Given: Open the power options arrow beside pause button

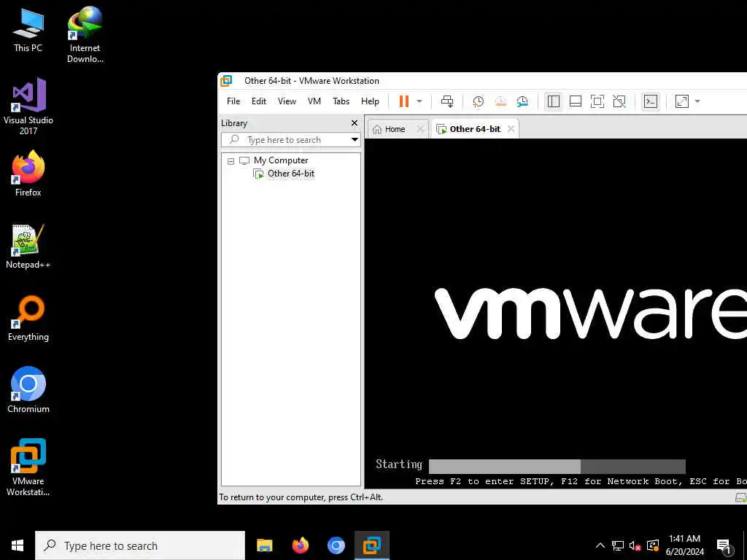Looking at the screenshot, I should (419, 101).
